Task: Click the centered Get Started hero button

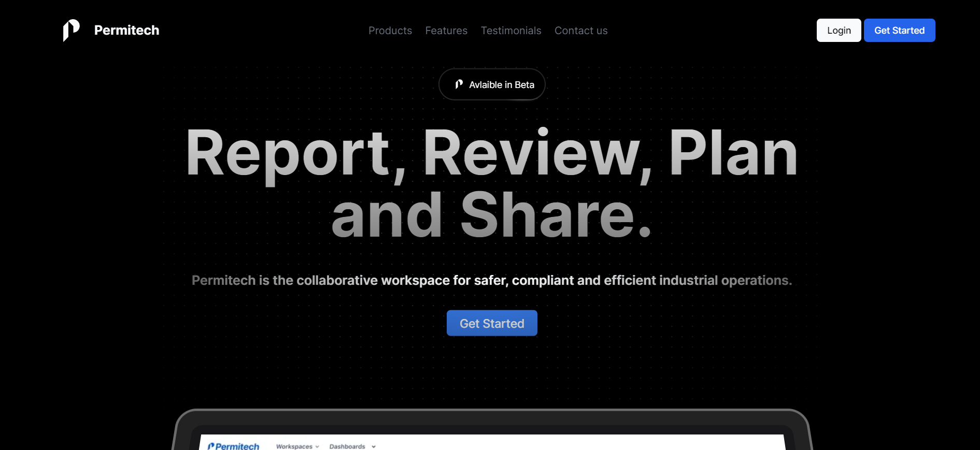Action: tap(491, 323)
